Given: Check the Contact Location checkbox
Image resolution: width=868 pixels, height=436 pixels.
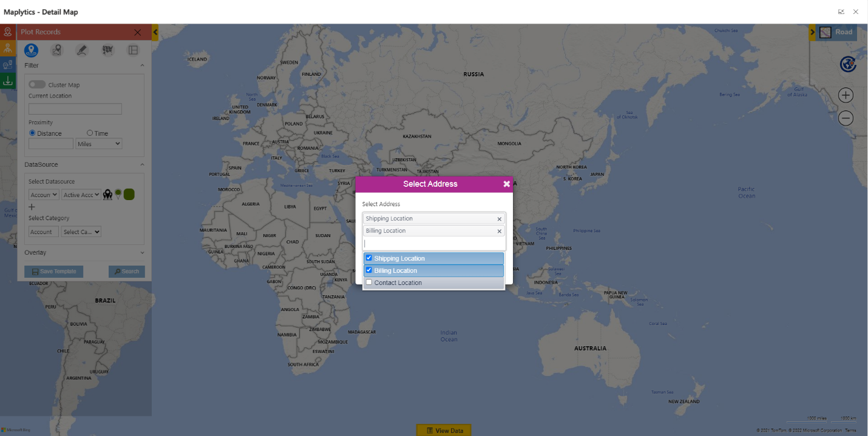Looking at the screenshot, I should pyautogui.click(x=369, y=283).
